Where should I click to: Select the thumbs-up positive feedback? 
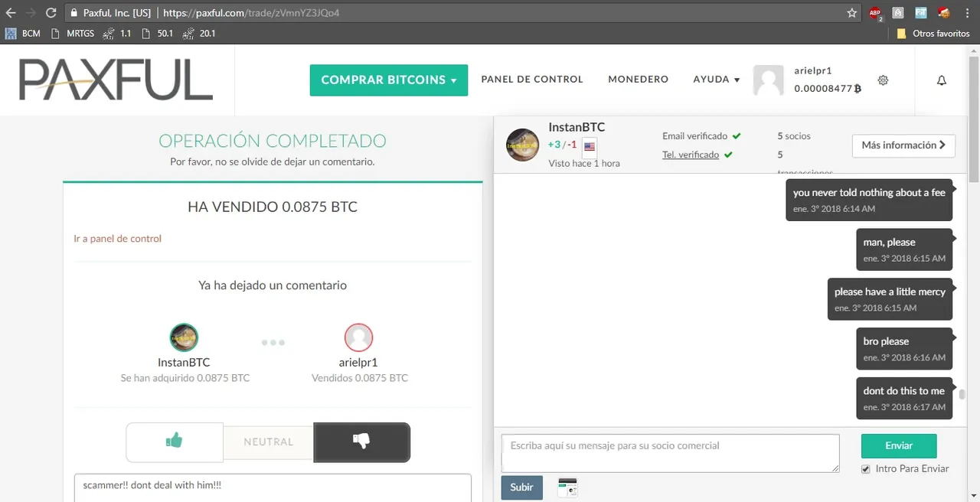coord(175,442)
